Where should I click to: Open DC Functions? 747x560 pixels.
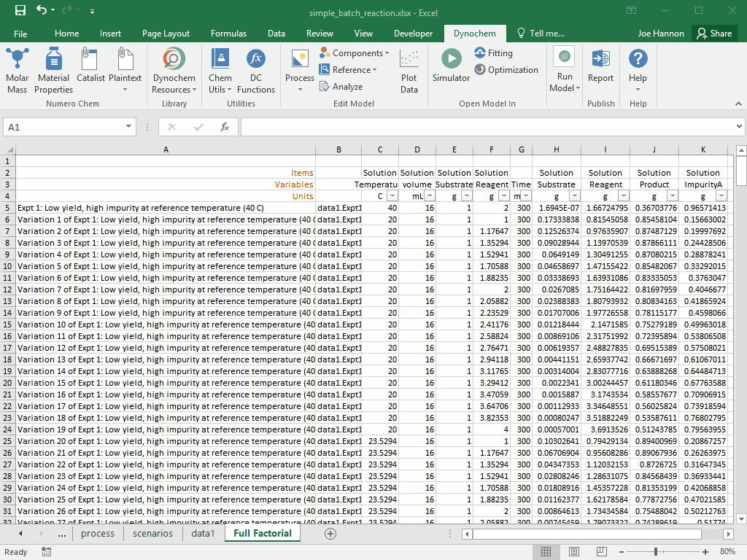coord(255,71)
